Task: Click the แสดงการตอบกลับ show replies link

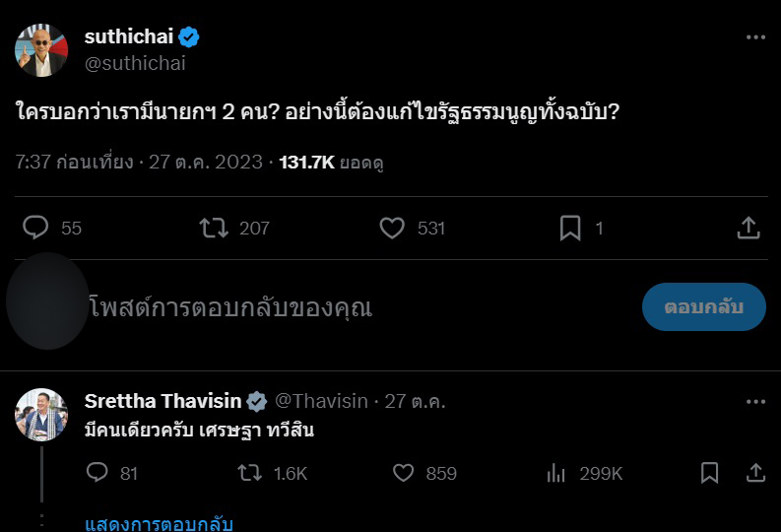Action: [x=159, y=523]
